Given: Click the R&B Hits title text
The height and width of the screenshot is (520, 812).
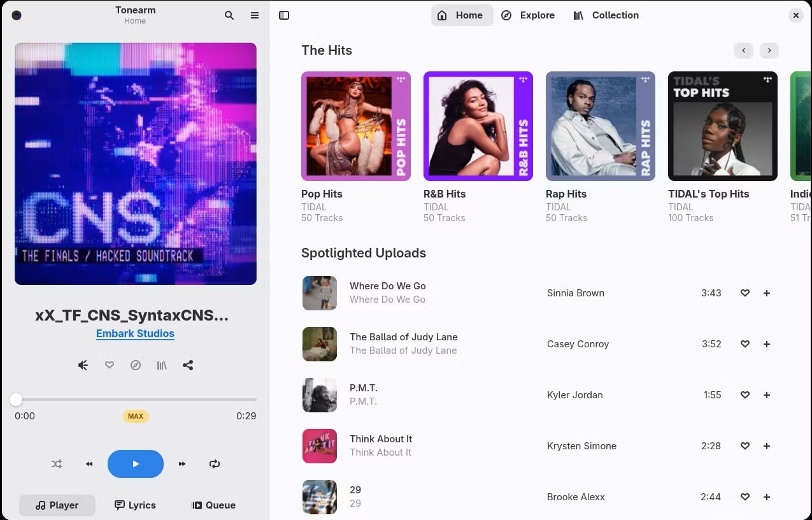Looking at the screenshot, I should coord(445,194).
